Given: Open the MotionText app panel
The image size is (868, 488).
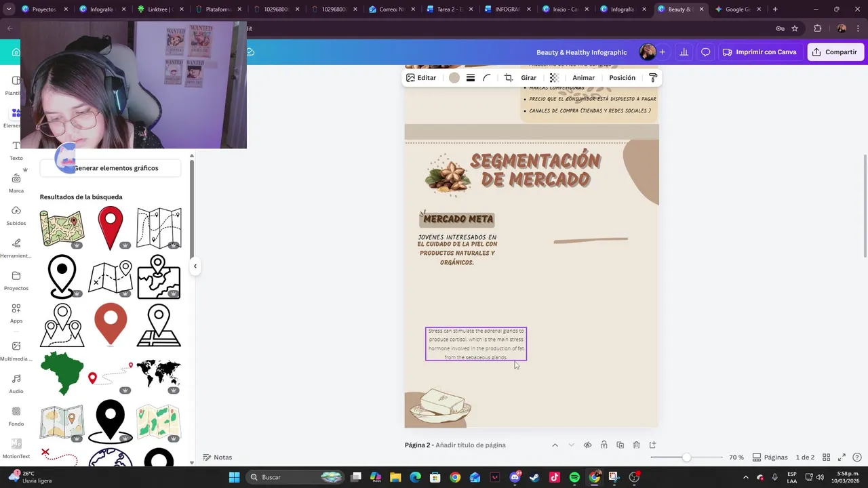Looking at the screenshot, I should point(16,449).
